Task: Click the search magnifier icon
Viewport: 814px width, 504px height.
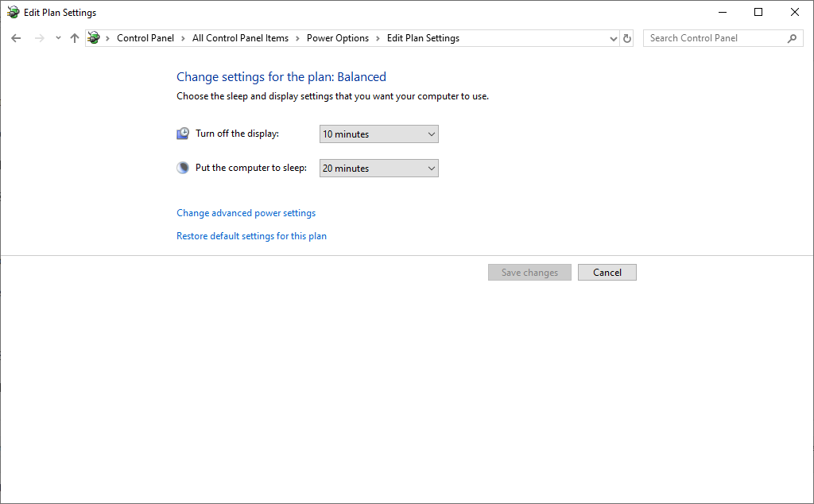Action: pos(793,38)
